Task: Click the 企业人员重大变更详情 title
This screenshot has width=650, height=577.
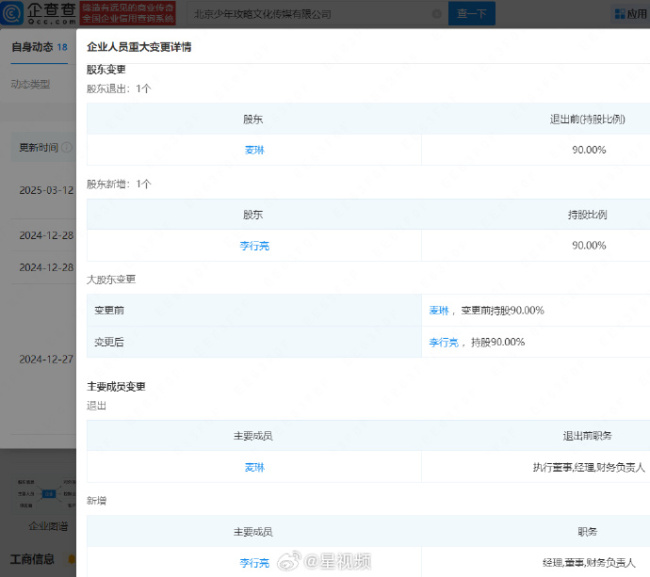Action: (x=139, y=47)
